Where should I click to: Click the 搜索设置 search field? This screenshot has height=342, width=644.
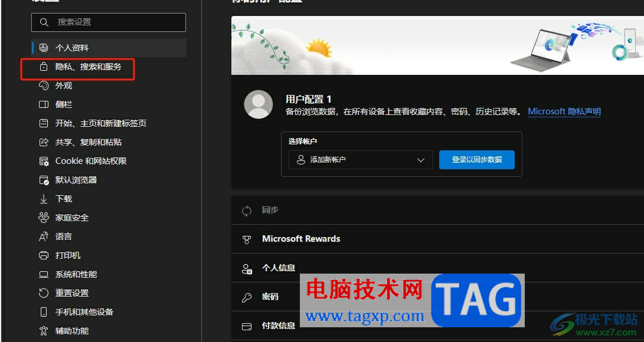click(x=109, y=22)
